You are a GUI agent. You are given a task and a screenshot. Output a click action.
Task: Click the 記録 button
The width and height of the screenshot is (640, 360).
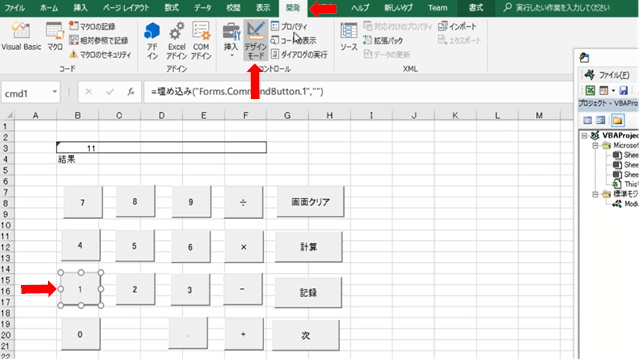(x=308, y=293)
